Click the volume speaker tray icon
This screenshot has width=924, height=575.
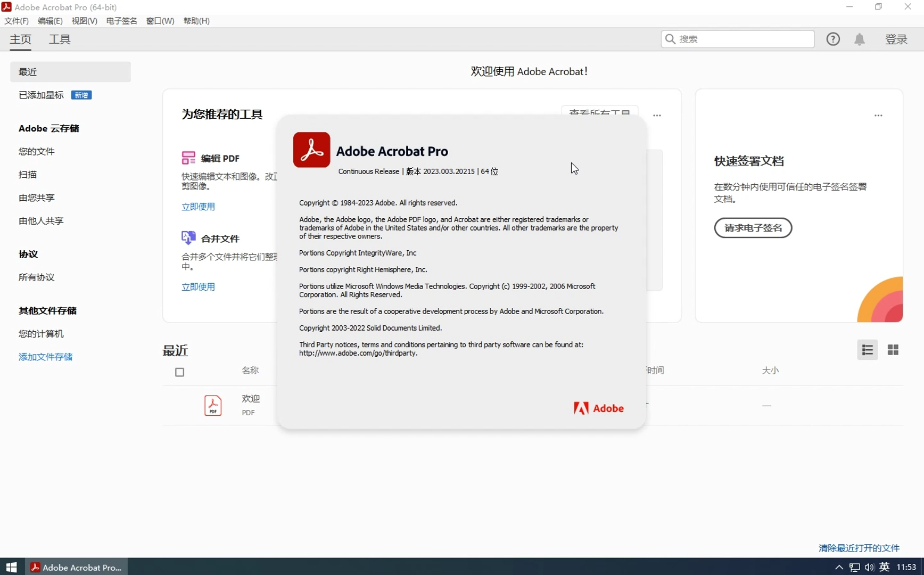[869, 567]
